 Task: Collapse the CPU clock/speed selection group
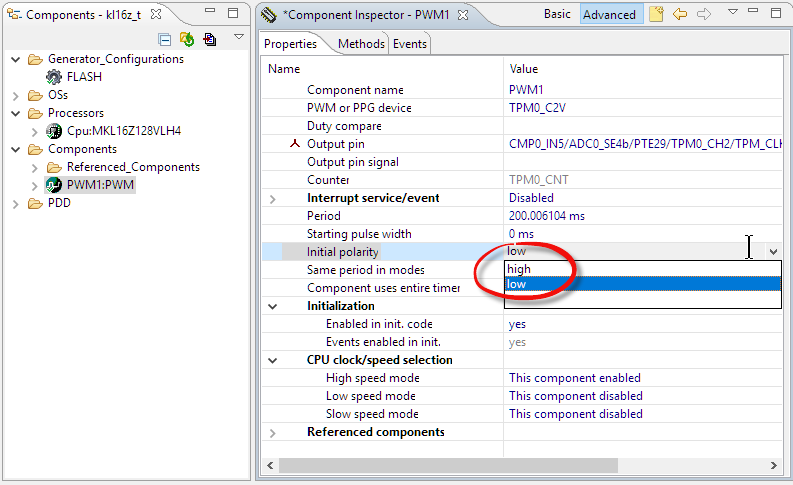(273, 360)
